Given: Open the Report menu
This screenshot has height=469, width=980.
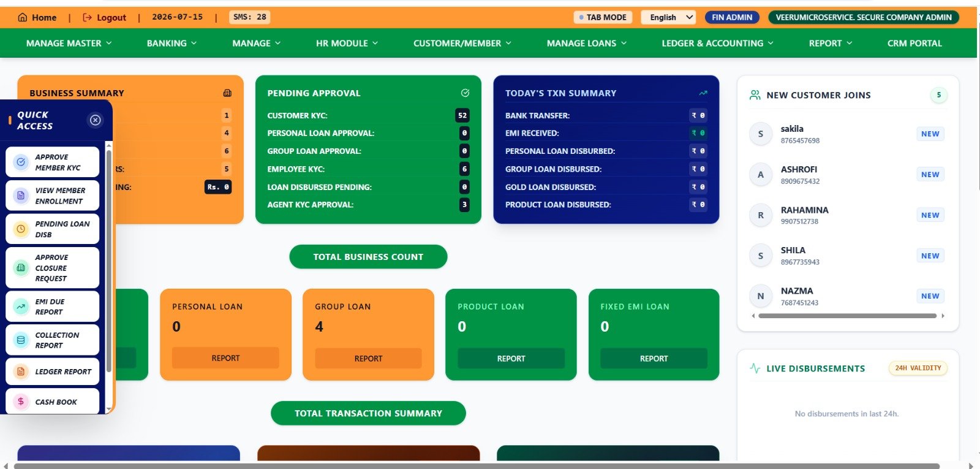Looking at the screenshot, I should [831, 43].
